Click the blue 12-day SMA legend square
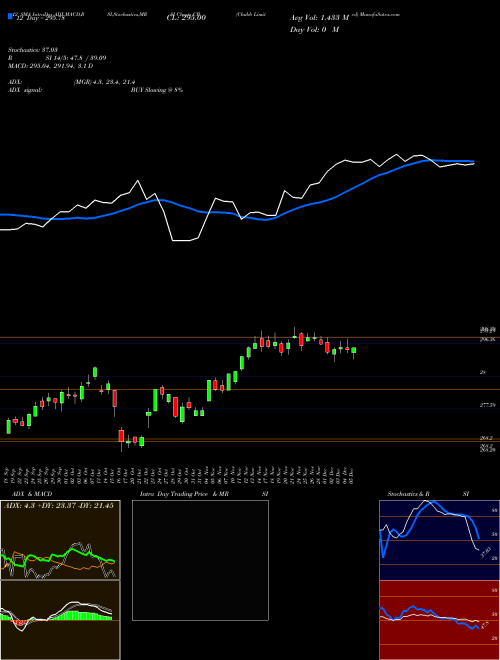This screenshot has height=660, width=500. point(10,16)
